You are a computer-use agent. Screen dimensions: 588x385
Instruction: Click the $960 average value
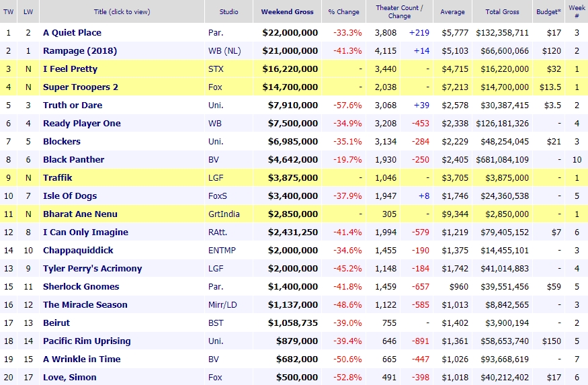click(458, 286)
